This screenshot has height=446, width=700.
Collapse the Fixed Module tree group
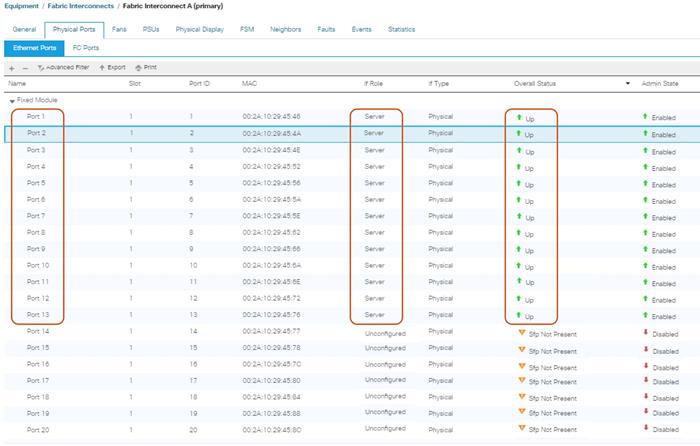coord(12,101)
